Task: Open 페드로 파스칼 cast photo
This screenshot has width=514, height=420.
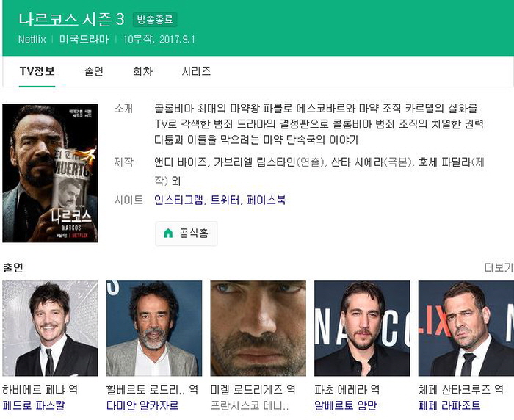Action: click(x=50, y=328)
